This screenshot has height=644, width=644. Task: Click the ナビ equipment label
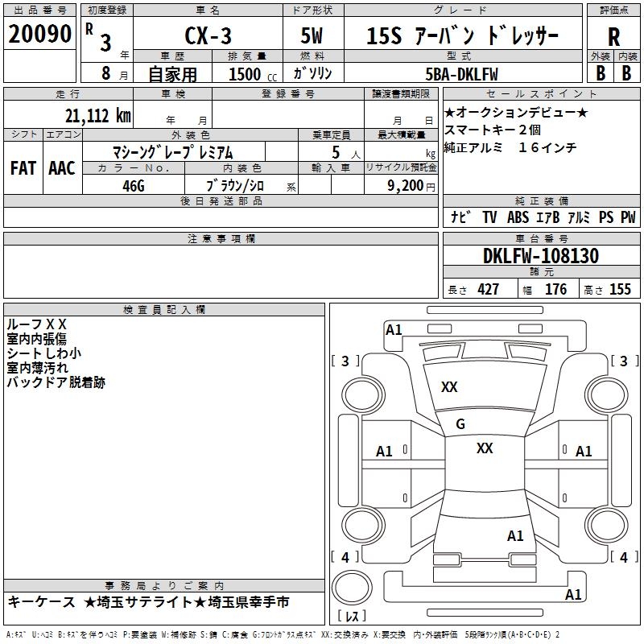(x=461, y=217)
